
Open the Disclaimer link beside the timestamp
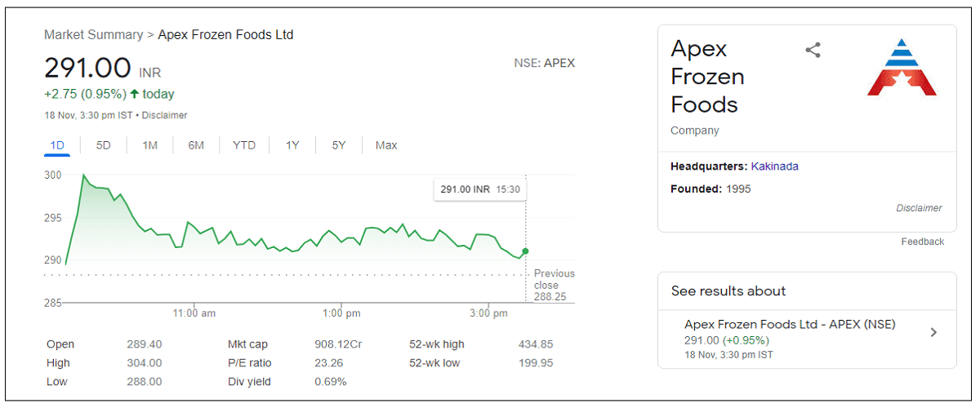[165, 115]
